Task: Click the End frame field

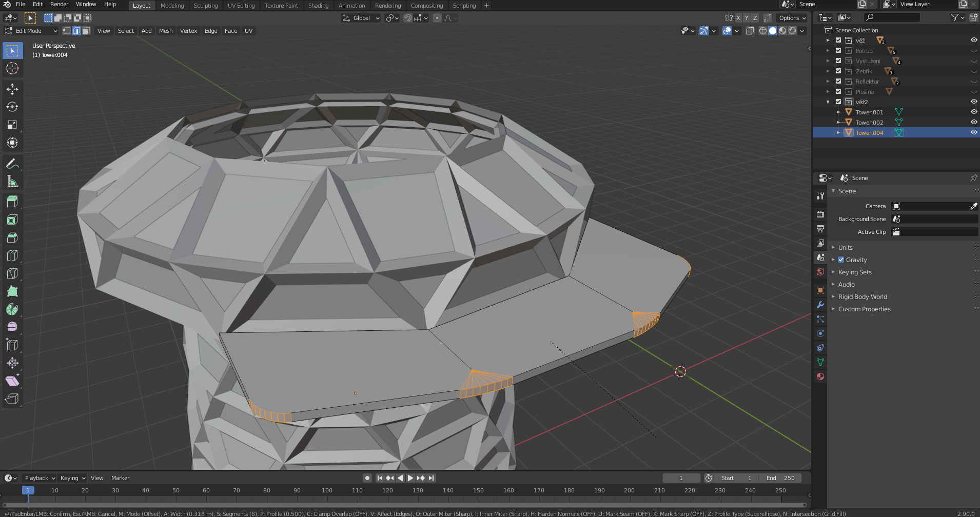Action: pyautogui.click(x=780, y=478)
